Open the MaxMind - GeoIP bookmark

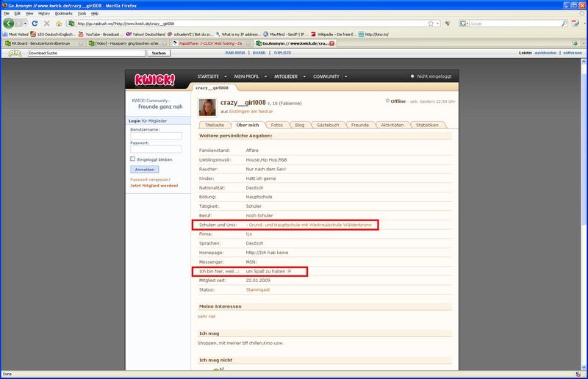(x=284, y=34)
